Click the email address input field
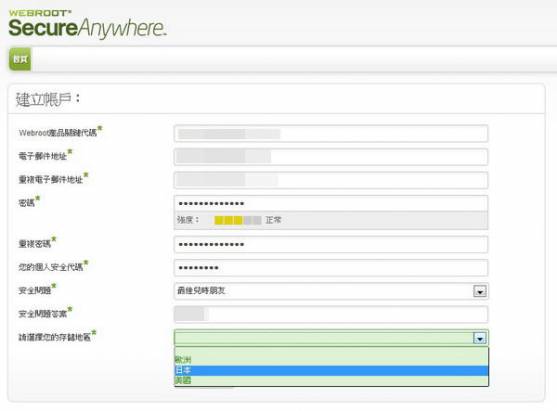Screen dimensions: 557x411 pyautogui.click(x=331, y=157)
